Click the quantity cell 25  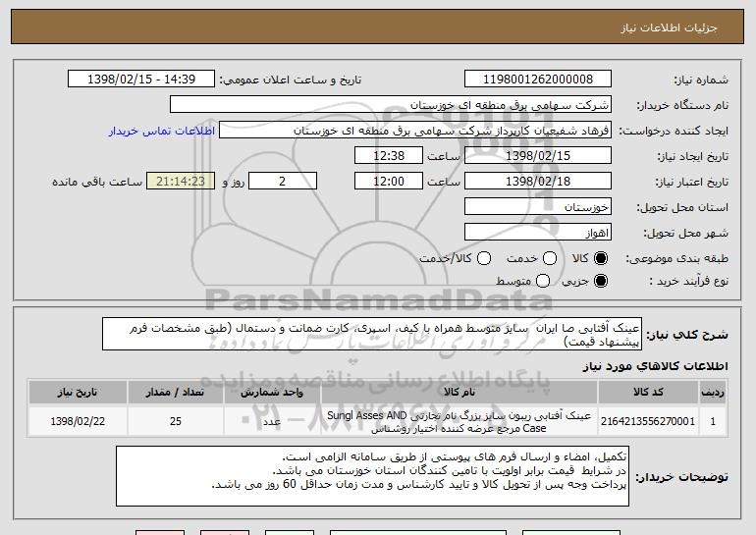pyautogui.click(x=175, y=421)
